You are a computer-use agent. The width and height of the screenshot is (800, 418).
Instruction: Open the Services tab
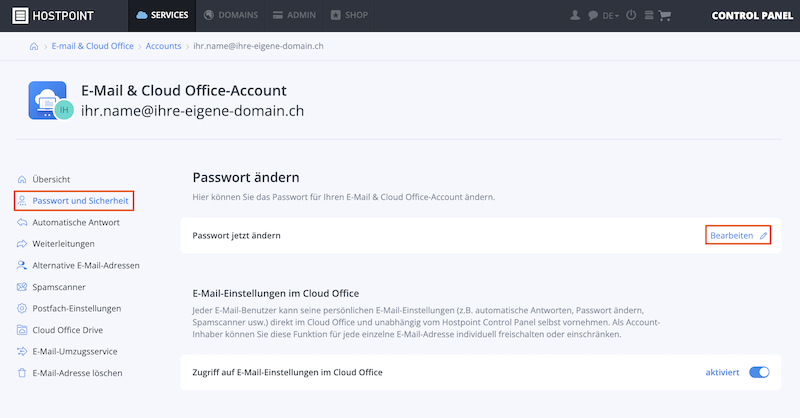tap(162, 15)
